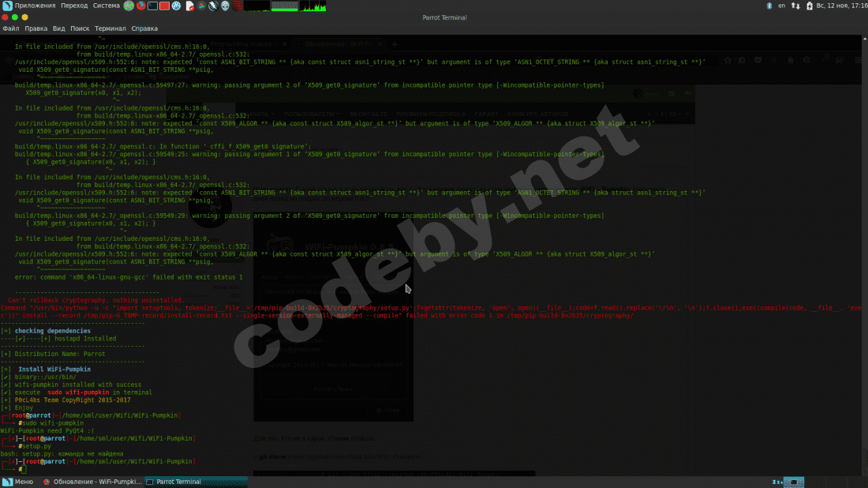Click the 'binary::/usr/bin/' line
The image size is (868, 488).
38,377
